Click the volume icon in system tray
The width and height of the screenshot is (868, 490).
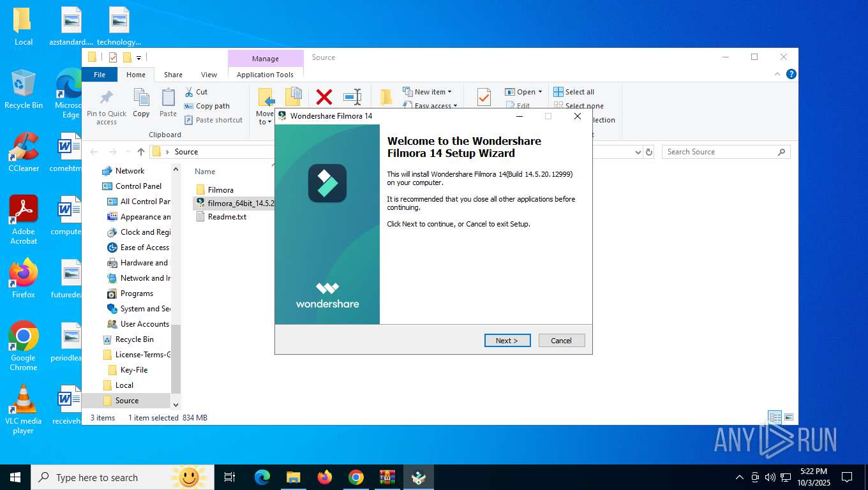(x=770, y=477)
